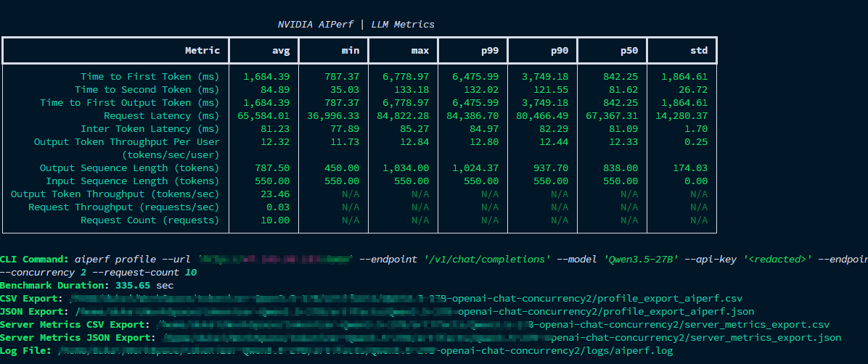The height and width of the screenshot is (364, 868).
Task: Select the 'std' column header
Action: click(699, 50)
